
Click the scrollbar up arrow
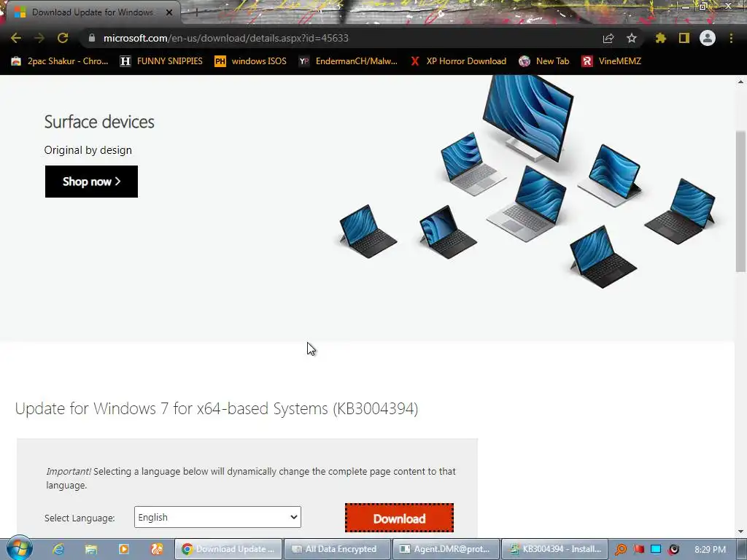(740, 82)
